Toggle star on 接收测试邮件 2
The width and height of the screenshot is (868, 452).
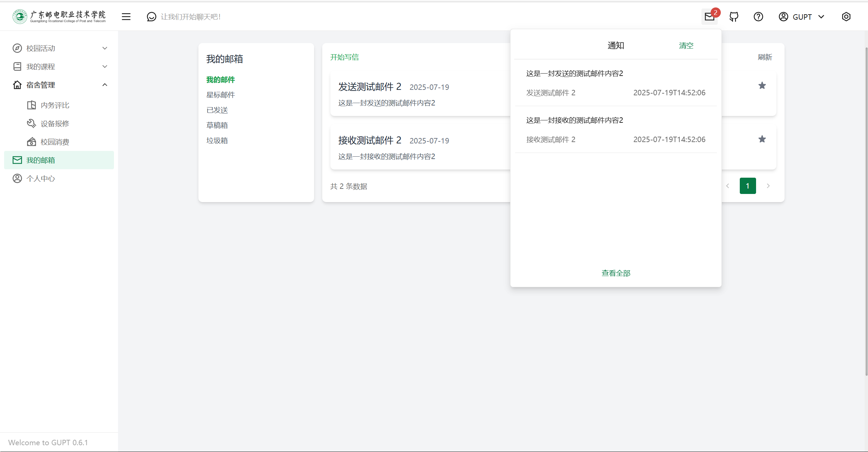click(x=762, y=139)
